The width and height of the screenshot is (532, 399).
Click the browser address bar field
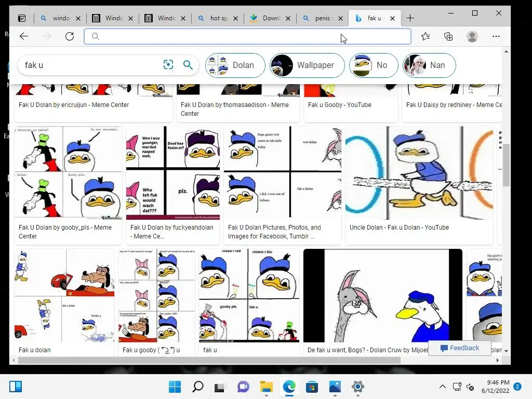(x=248, y=36)
